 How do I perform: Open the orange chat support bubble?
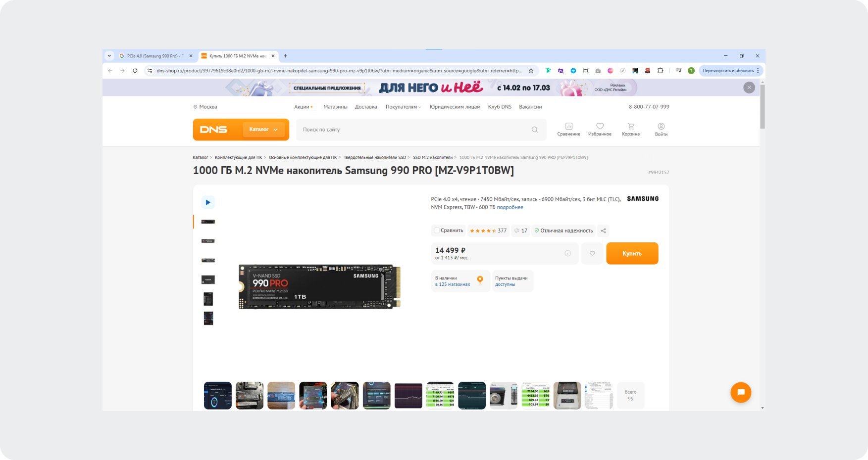click(x=741, y=392)
